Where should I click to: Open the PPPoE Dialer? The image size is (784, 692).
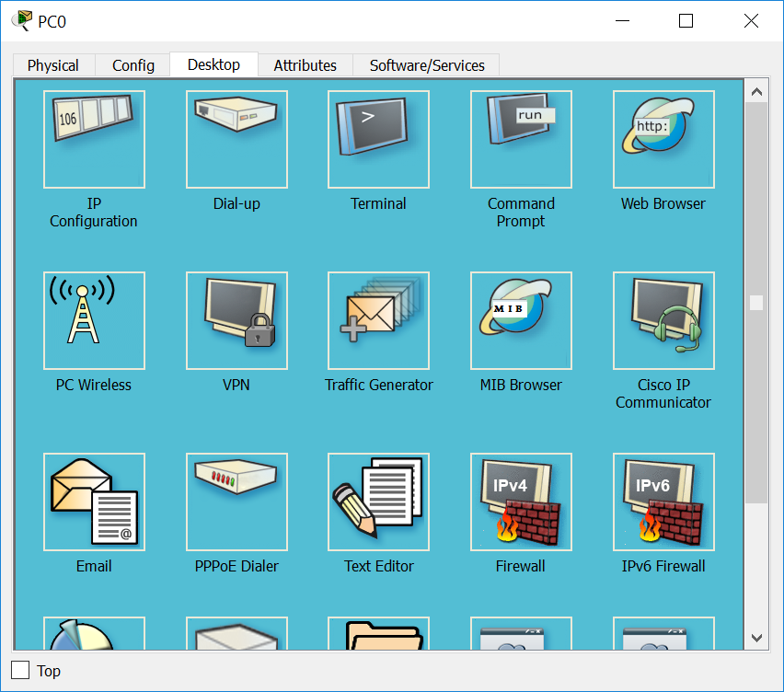pyautogui.click(x=236, y=502)
